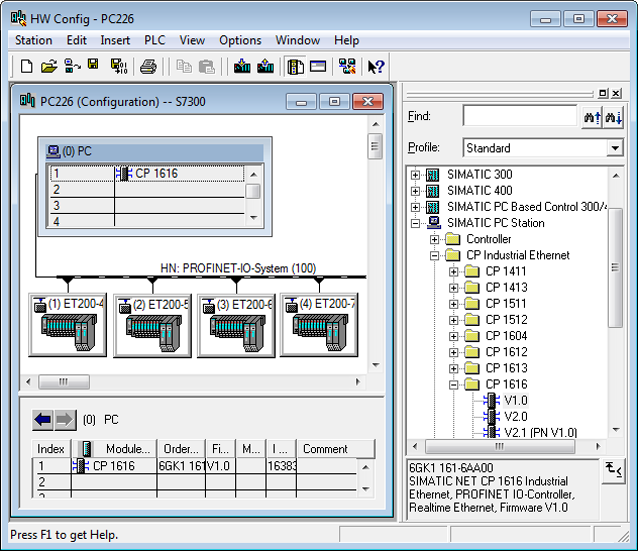Click the Download to Module icon
Image resolution: width=638 pixels, height=551 pixels.
[242, 67]
